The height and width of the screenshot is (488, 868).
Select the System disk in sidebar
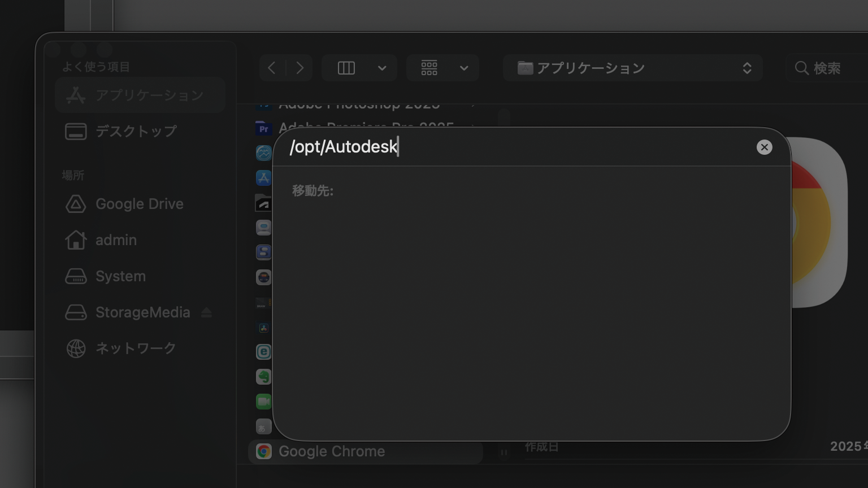click(120, 276)
